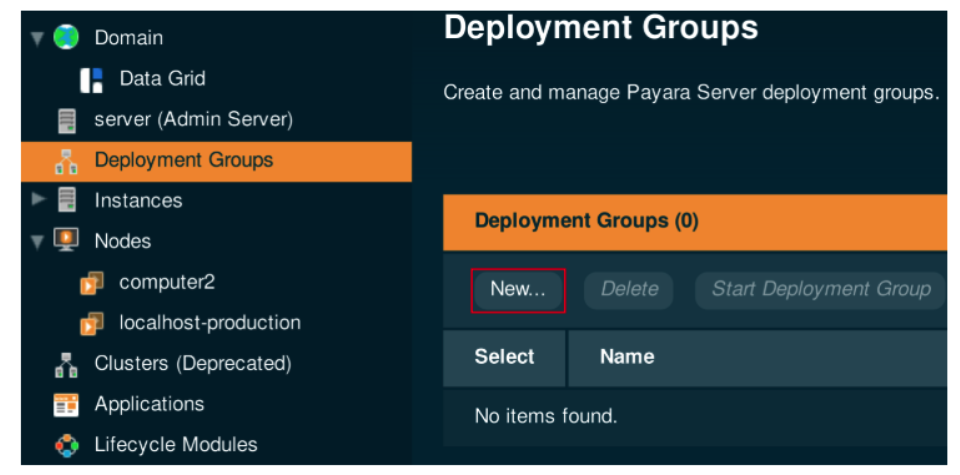Click the Lifecycle Modules icon
This screenshot has height=475, width=960.
coord(67,445)
